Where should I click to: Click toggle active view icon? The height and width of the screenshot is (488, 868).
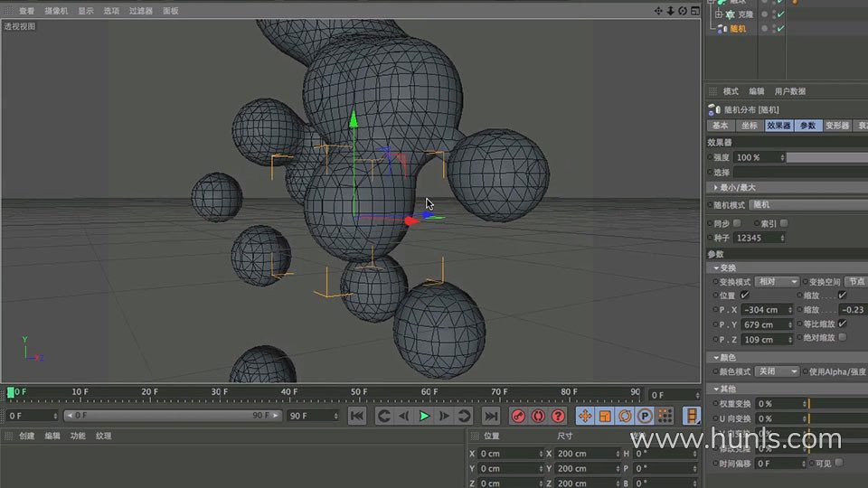pyautogui.click(x=695, y=11)
